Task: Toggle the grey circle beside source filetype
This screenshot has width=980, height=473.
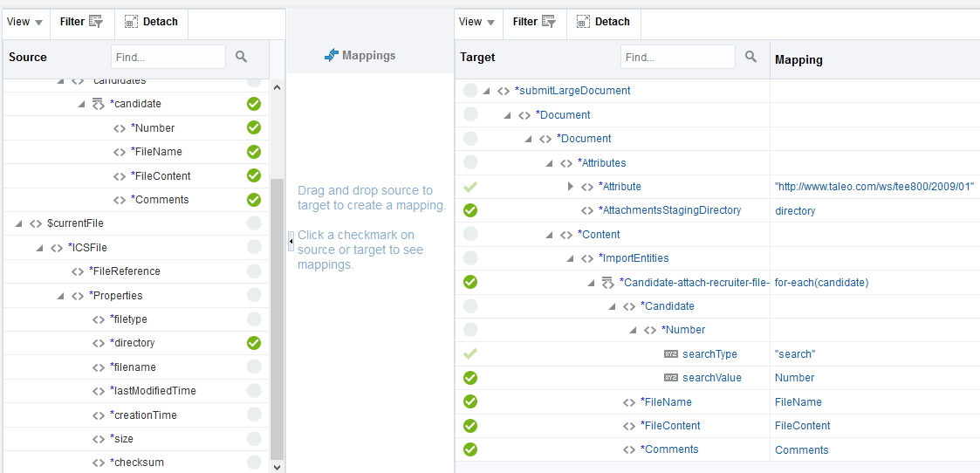Action: coord(254,319)
